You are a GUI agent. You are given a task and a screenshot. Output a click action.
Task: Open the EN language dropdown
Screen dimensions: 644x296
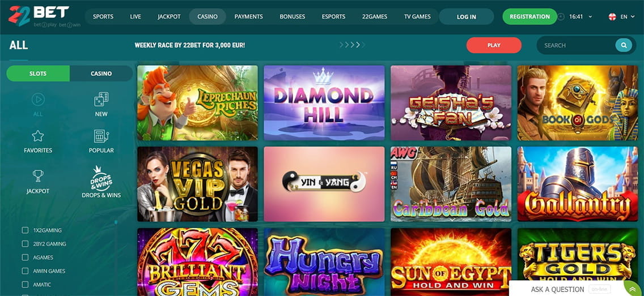click(x=621, y=17)
